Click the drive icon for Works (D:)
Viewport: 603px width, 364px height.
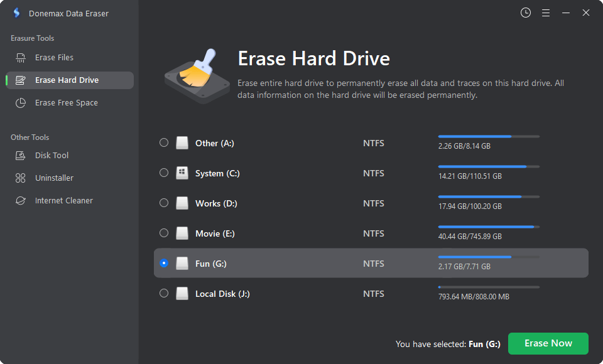tap(182, 203)
